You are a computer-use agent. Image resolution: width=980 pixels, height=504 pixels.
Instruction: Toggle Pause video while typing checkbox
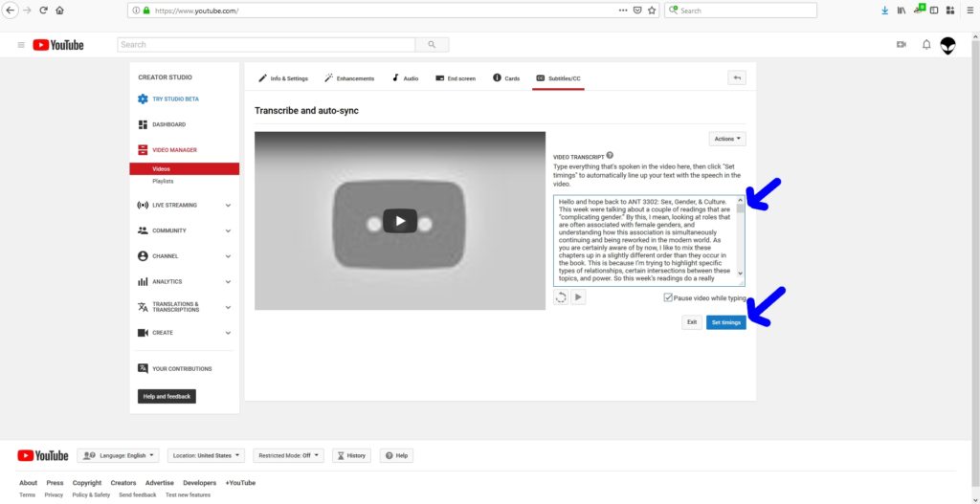click(668, 298)
